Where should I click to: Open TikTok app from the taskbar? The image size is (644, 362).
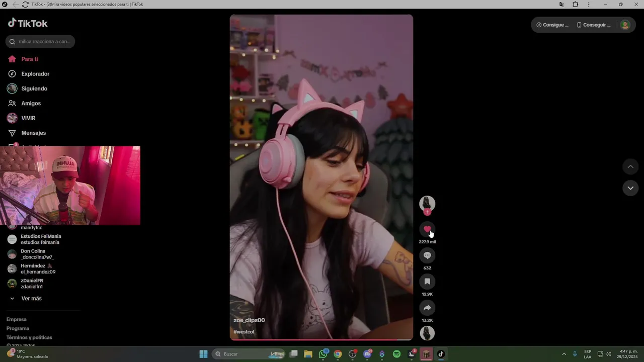tap(441, 354)
